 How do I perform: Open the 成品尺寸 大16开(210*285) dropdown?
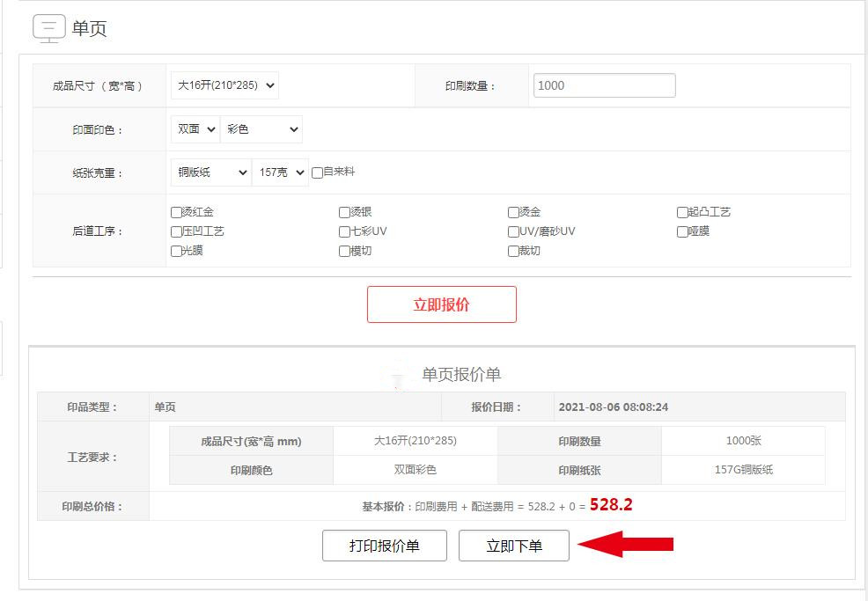click(x=224, y=85)
